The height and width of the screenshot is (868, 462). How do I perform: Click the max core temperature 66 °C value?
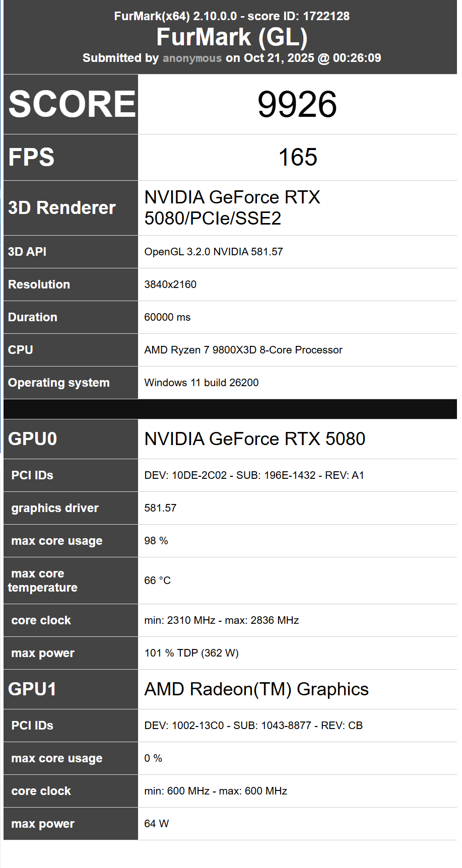(157, 581)
